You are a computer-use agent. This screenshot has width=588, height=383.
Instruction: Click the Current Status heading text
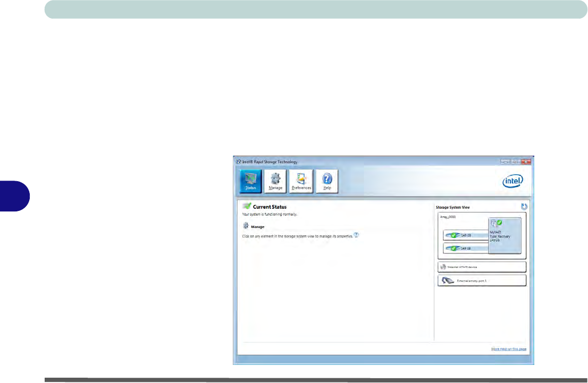[270, 207]
